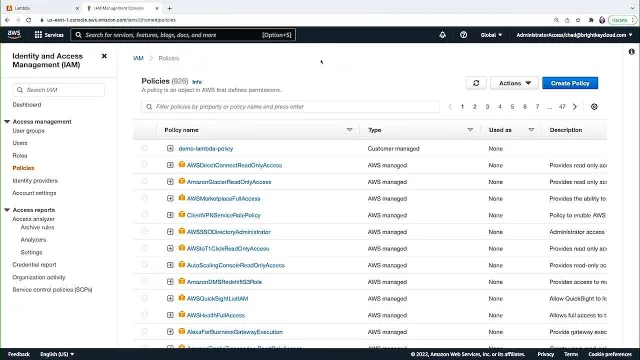This screenshot has width=640, height=360.
Task: Open the help question mark icon
Action: point(463,35)
